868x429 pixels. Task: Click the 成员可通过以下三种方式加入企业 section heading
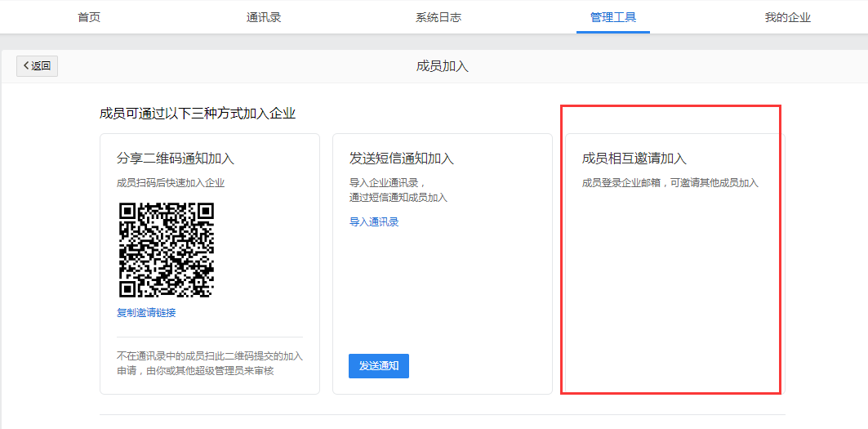(x=198, y=114)
